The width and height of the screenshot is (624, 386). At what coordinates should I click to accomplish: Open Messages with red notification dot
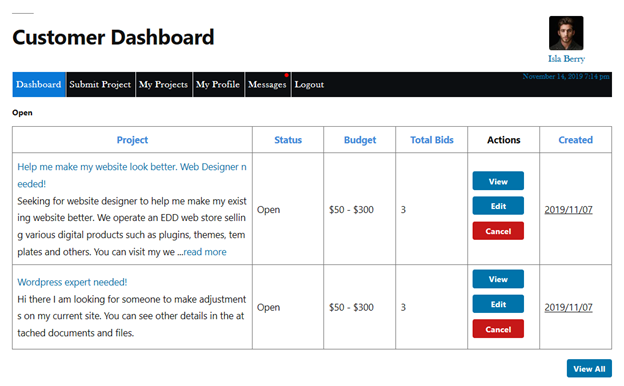pyautogui.click(x=267, y=84)
